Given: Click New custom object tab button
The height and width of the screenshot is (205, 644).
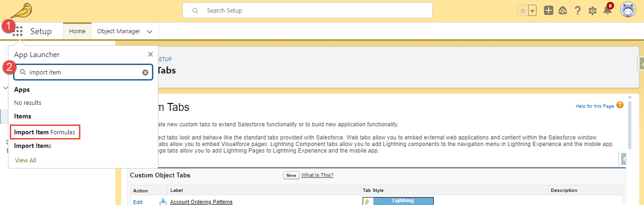Looking at the screenshot, I should pos(291,175).
